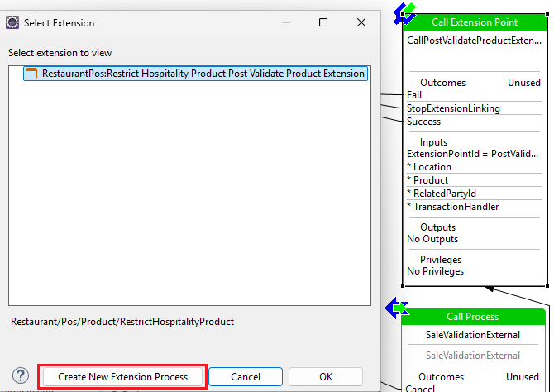Click the orange extension icon in list row
The width and height of the screenshot is (554, 392).
[x=31, y=74]
